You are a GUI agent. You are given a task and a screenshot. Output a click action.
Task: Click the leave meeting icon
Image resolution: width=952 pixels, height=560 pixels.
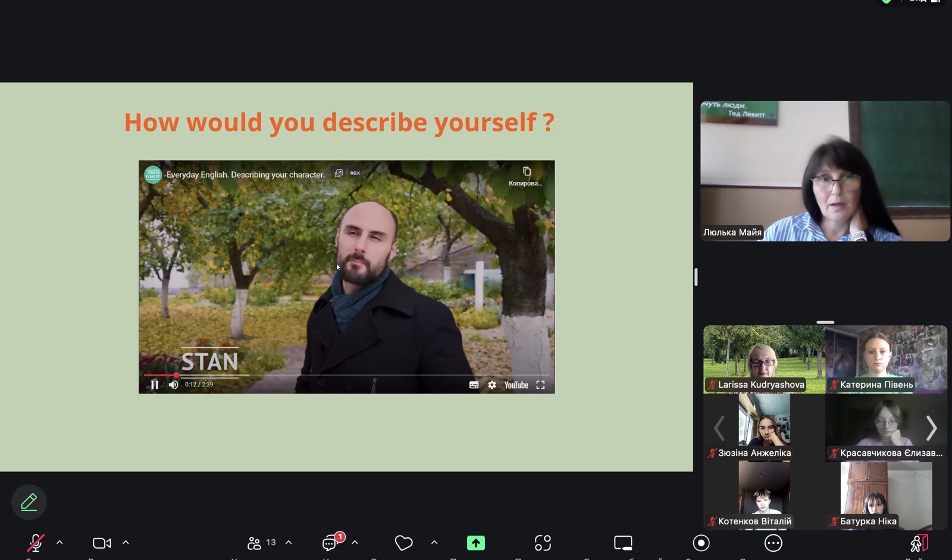click(x=919, y=543)
